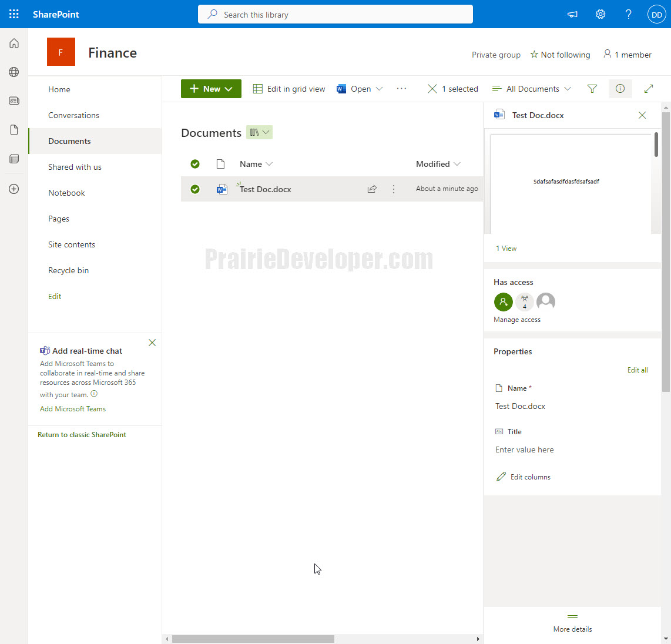671x644 pixels.
Task: Open My lists icon in app bar
Action: point(14,159)
